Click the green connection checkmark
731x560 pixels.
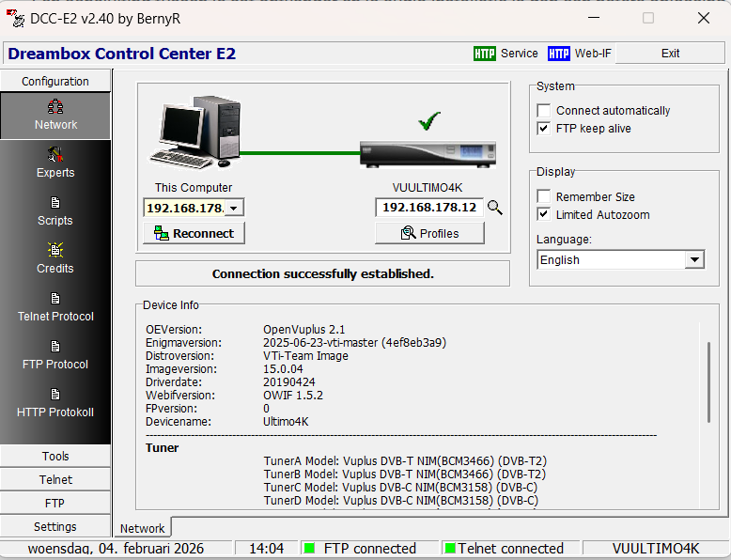[428, 121]
